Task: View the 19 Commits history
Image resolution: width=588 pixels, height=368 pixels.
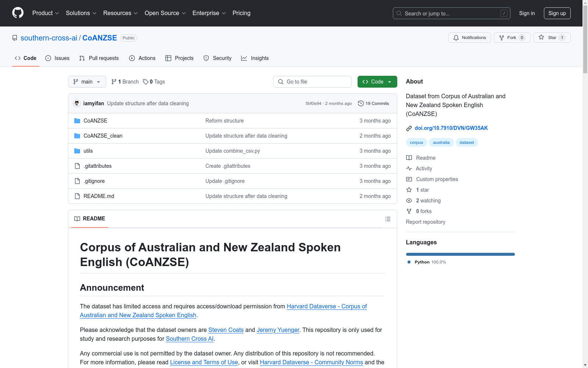Action: click(373, 103)
